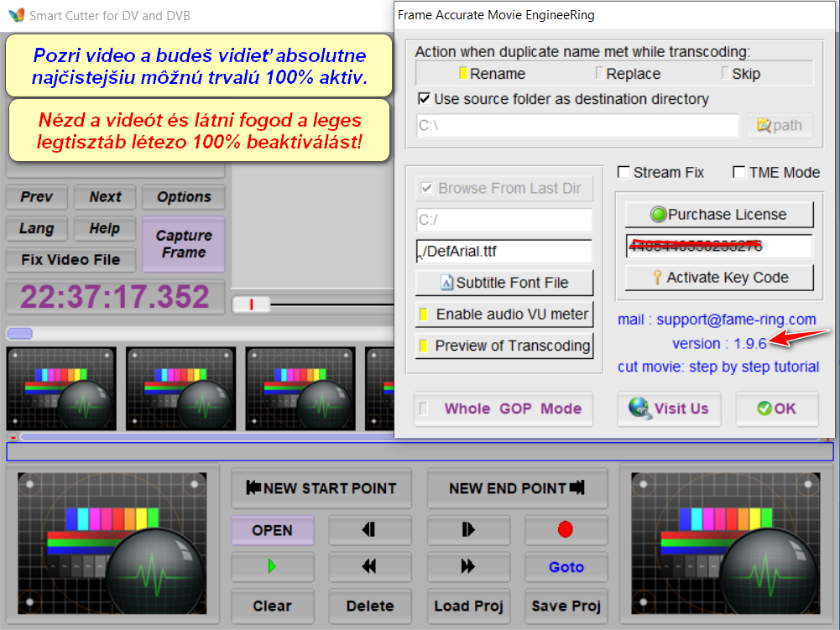Screen dimensions: 840x630
Task: Click the step-back frame icon
Action: (x=369, y=530)
